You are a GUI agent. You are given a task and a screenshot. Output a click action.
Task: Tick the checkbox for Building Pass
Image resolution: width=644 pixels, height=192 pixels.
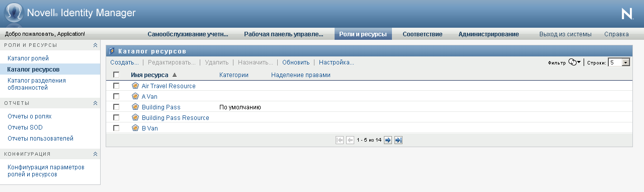click(116, 107)
